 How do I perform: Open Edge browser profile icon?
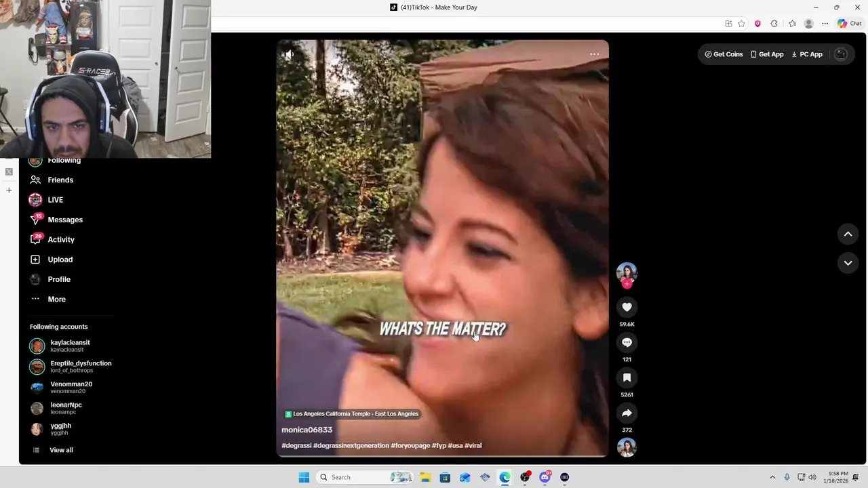[x=808, y=24]
